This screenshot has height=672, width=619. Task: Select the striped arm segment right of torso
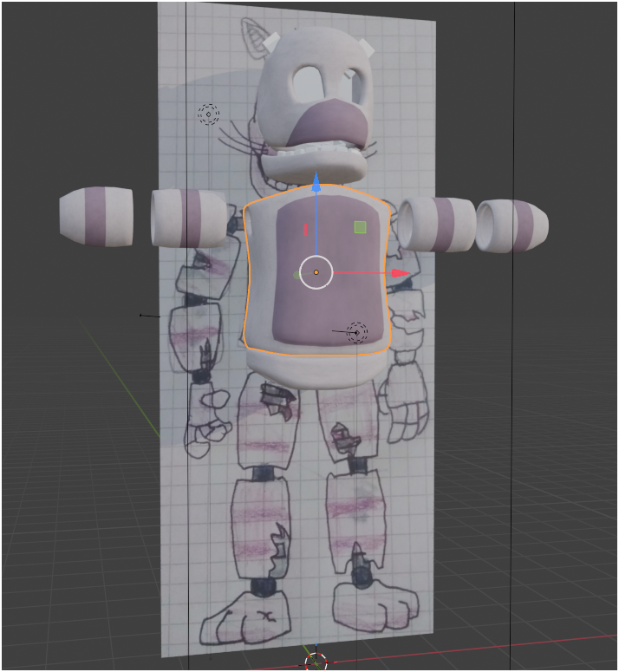click(x=437, y=224)
